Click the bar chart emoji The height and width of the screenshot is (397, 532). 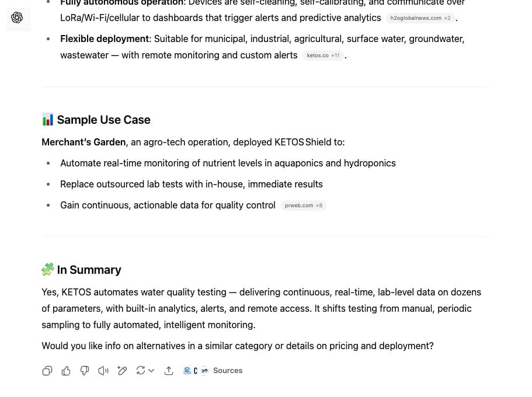coord(48,120)
